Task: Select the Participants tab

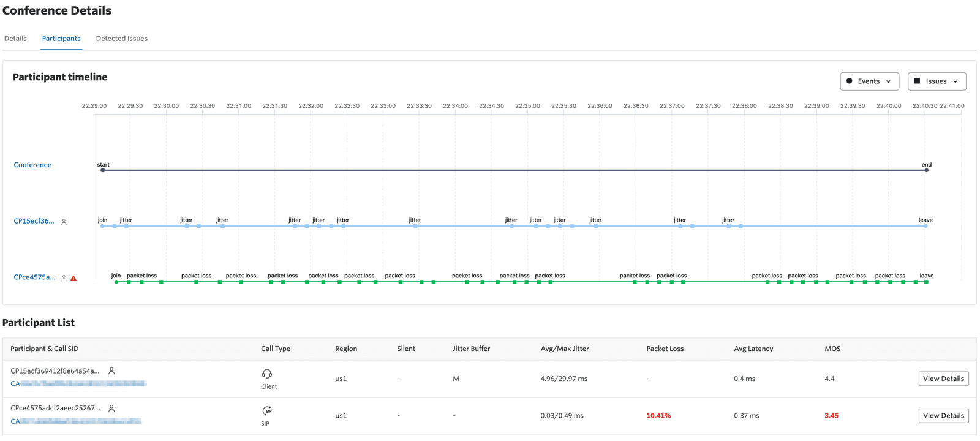Action: coord(61,39)
